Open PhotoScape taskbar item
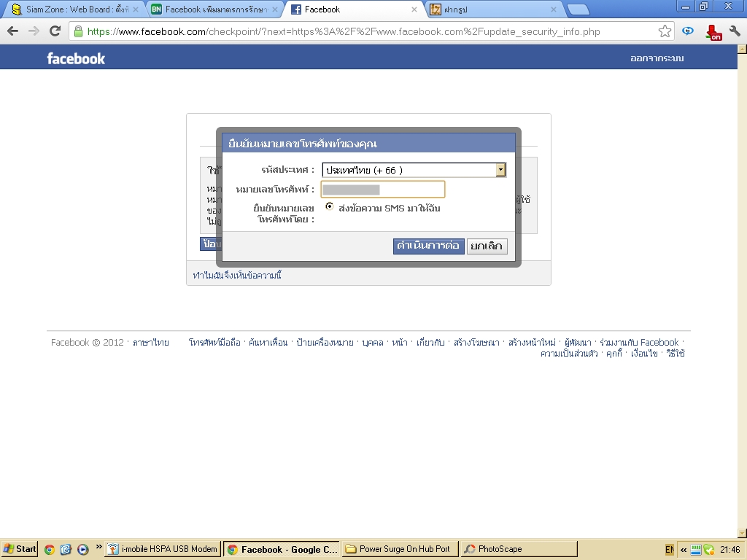 point(519,549)
